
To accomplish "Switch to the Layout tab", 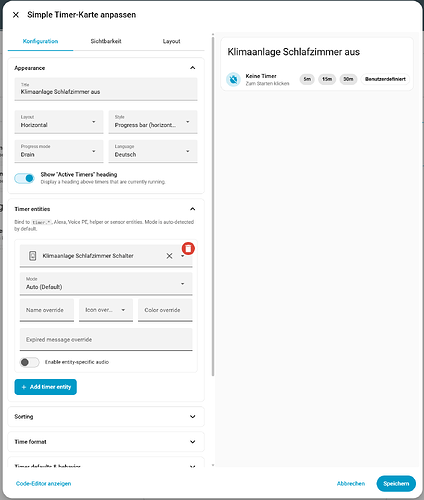I will click(171, 41).
